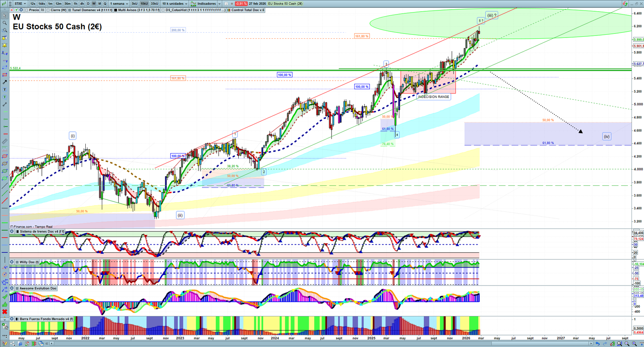
Task: Open the Control Total Doc v.6 tab
Action: coord(246,10)
